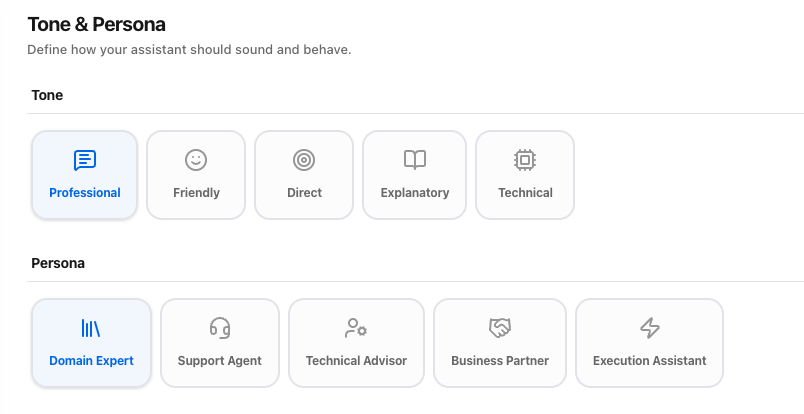Select the Explanatory tone label

tap(415, 193)
